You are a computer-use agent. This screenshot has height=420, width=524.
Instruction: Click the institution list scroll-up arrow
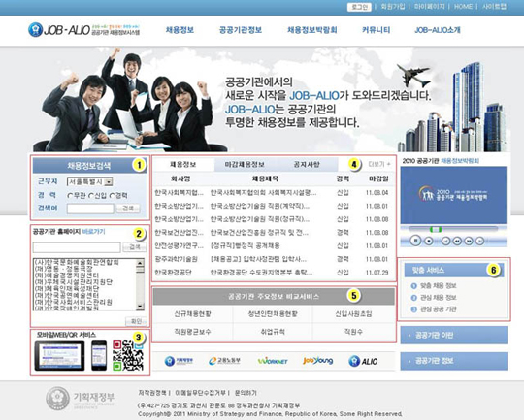point(140,263)
